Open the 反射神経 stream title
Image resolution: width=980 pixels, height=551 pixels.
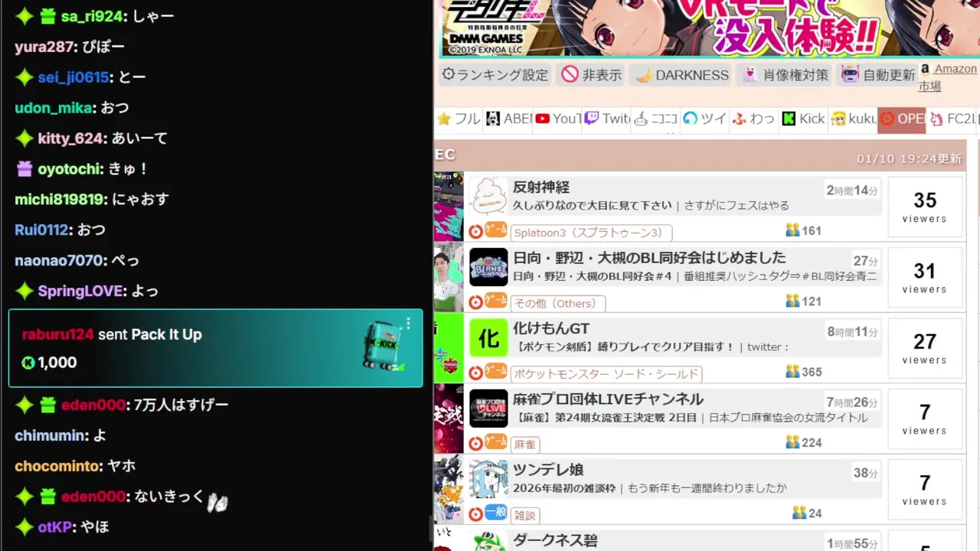pyautogui.click(x=541, y=187)
